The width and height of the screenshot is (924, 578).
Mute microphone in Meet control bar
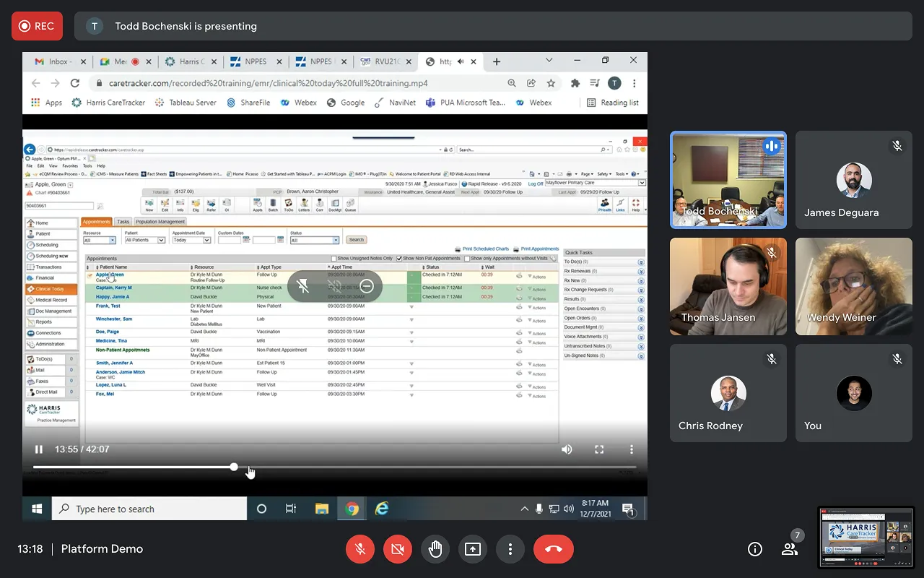click(360, 550)
